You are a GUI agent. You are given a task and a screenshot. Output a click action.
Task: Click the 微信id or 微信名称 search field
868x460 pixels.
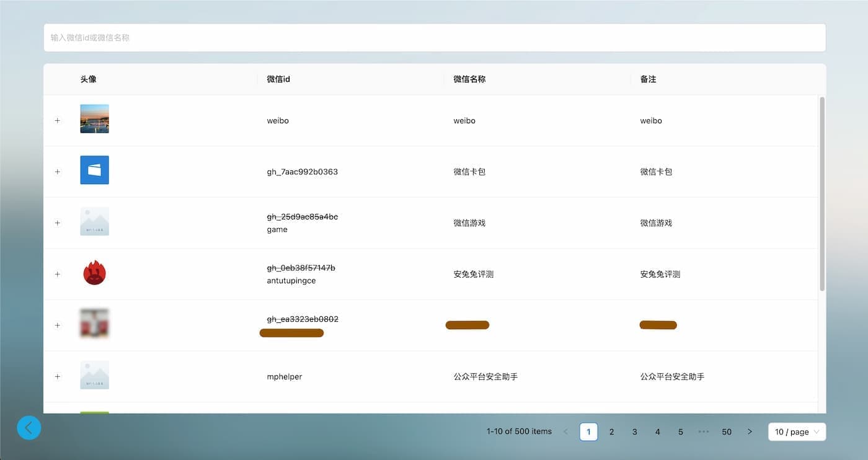click(434, 38)
